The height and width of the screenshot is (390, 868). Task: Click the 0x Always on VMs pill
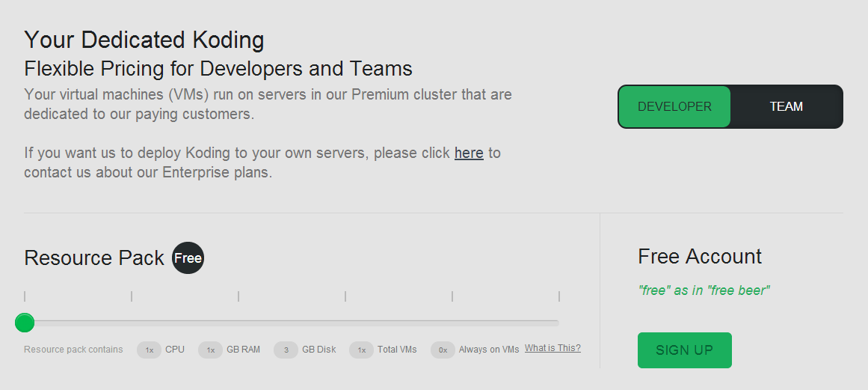pyautogui.click(x=443, y=350)
